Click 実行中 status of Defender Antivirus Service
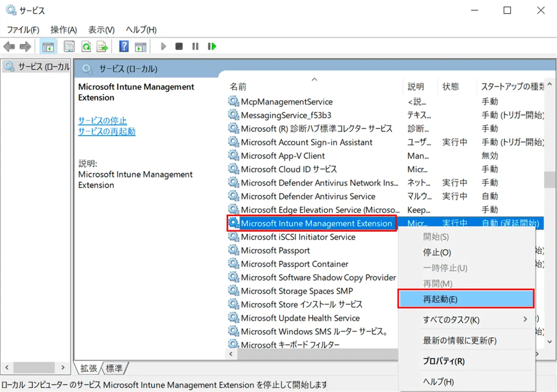Image resolution: width=557 pixels, height=392 pixels. tap(455, 196)
